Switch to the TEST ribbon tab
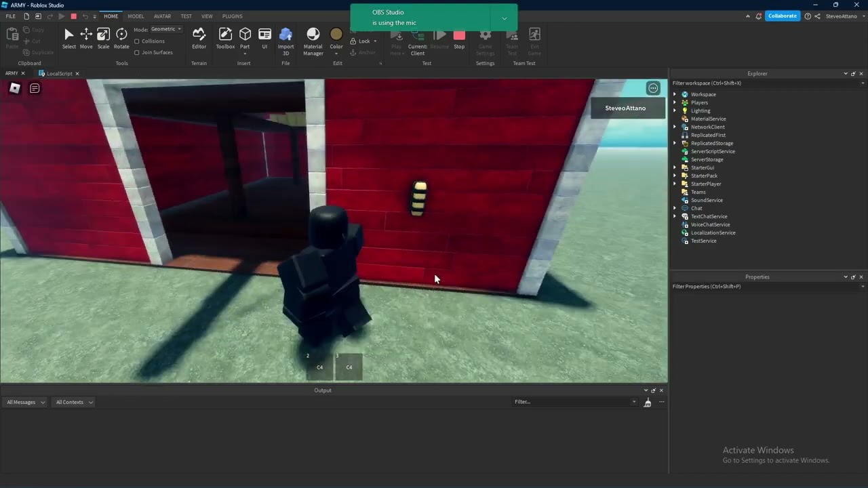The width and height of the screenshot is (868, 488). click(x=186, y=16)
